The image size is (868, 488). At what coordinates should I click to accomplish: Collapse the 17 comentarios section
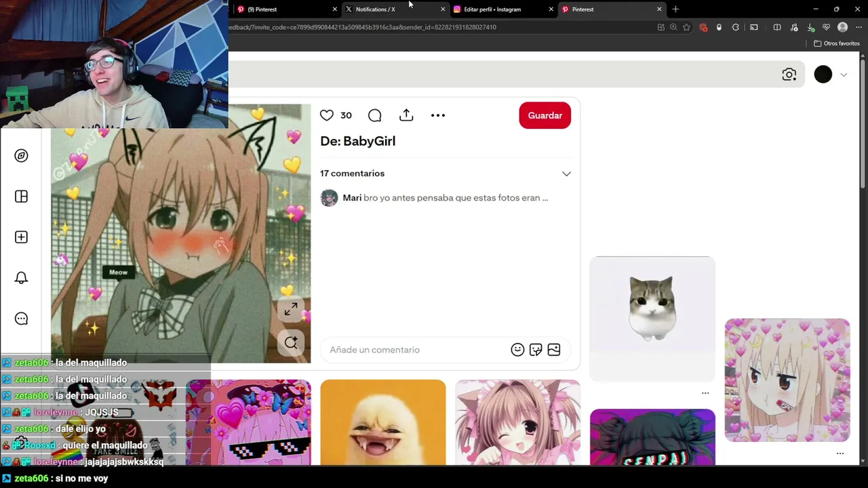click(x=566, y=174)
